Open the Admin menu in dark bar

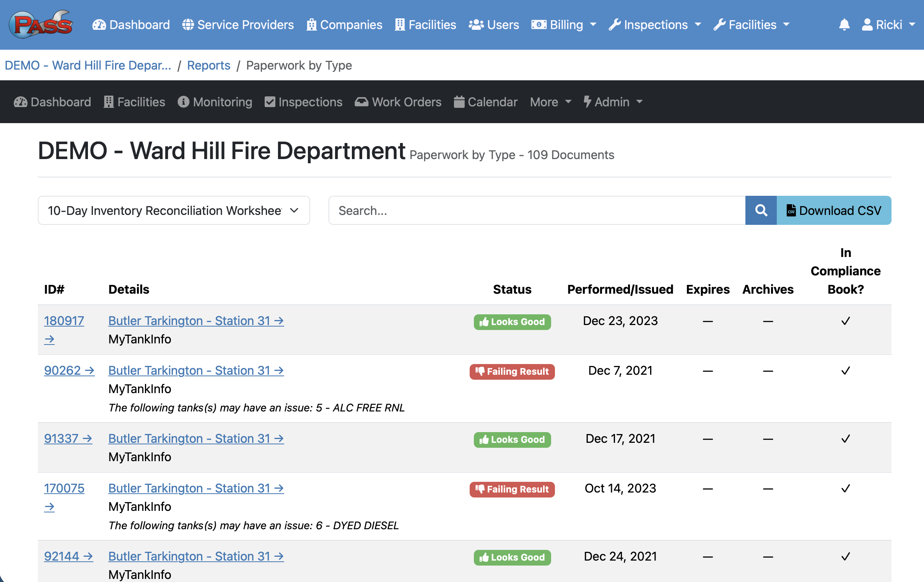point(613,102)
